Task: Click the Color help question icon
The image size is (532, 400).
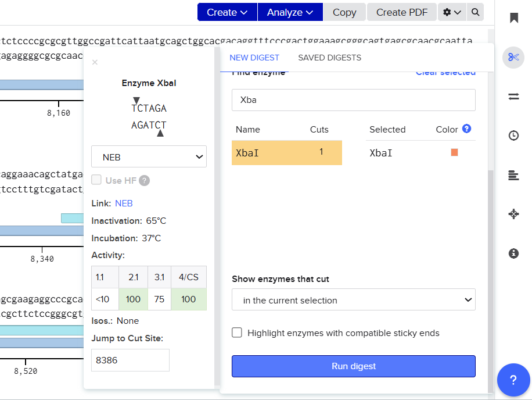Action: pyautogui.click(x=466, y=128)
